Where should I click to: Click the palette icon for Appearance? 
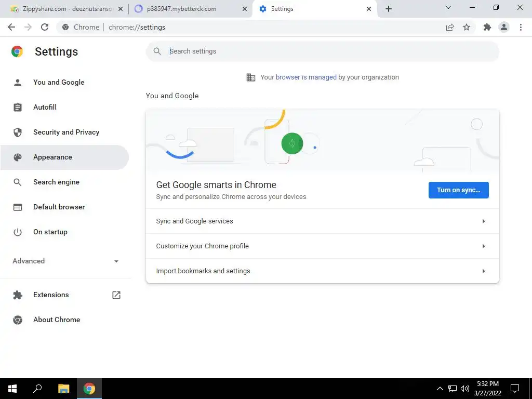[x=18, y=157]
